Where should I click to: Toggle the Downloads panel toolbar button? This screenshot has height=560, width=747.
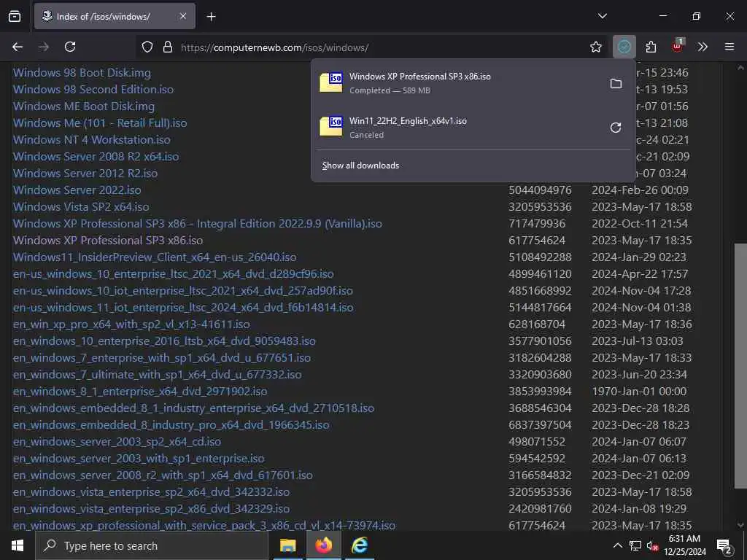point(624,47)
